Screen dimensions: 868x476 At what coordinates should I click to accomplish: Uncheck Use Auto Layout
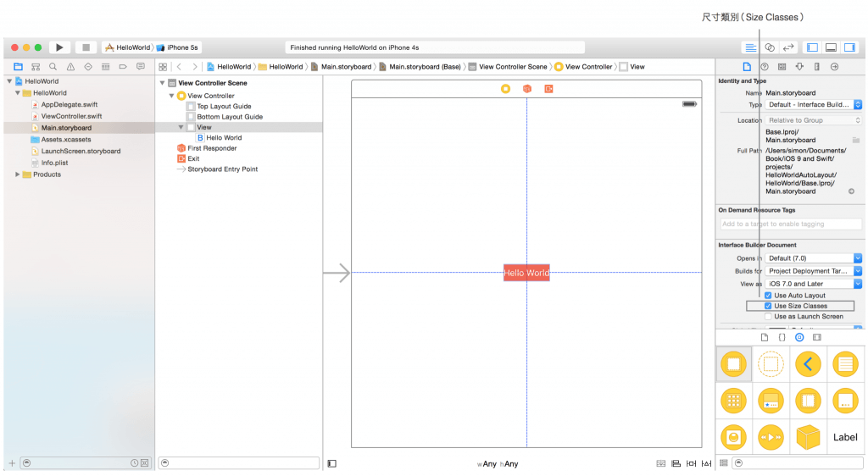[768, 296]
